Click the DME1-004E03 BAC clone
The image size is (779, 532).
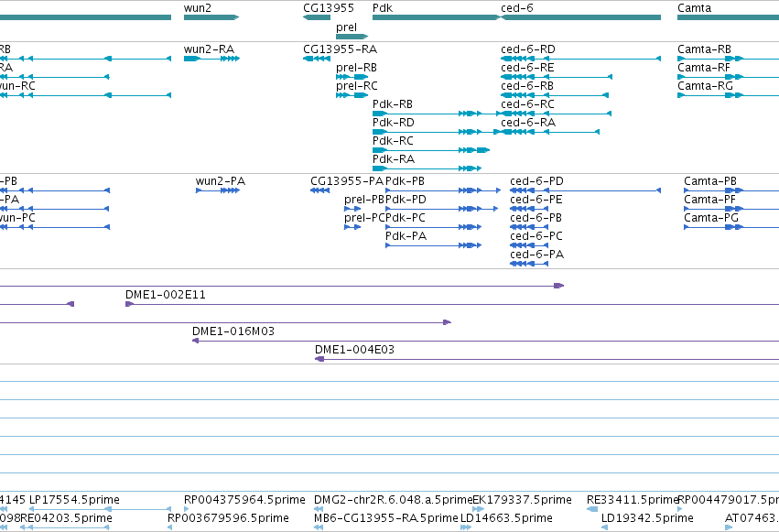coord(547,359)
